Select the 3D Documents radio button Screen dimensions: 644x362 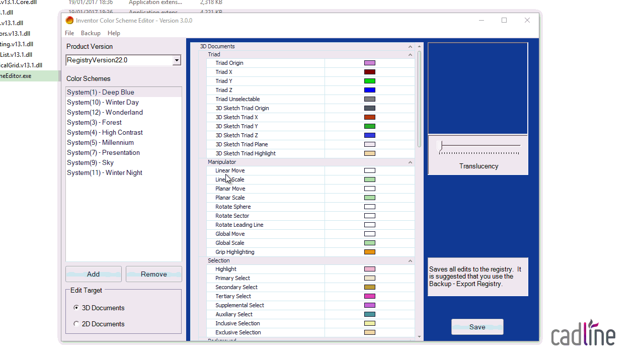[76, 308]
